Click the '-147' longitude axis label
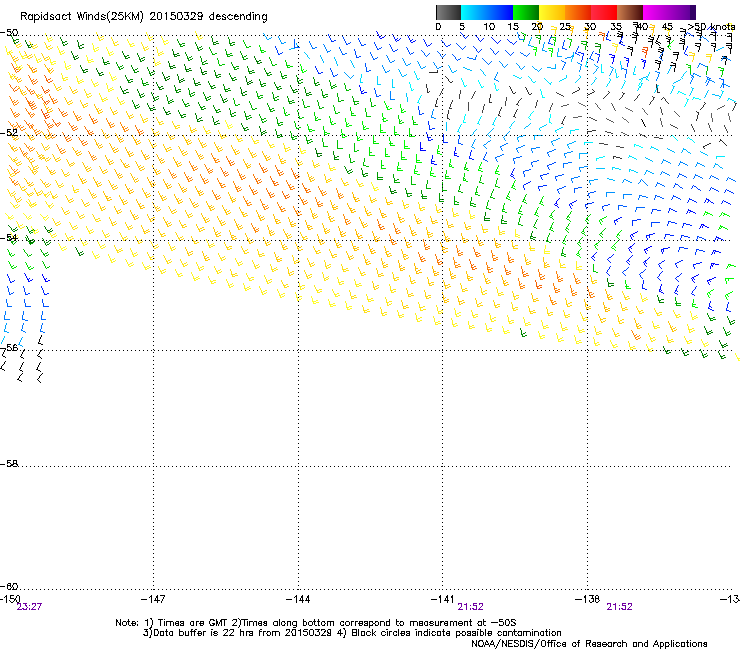 [x=153, y=599]
